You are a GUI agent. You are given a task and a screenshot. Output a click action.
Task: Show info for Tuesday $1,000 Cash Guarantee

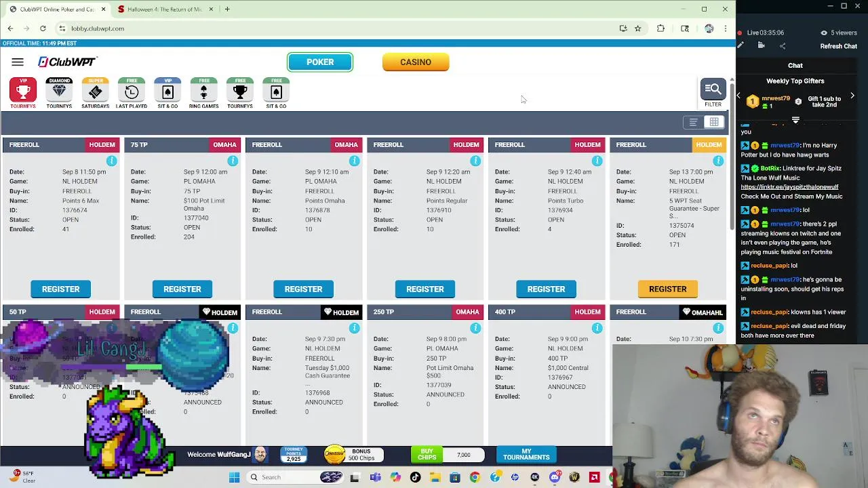354,328
